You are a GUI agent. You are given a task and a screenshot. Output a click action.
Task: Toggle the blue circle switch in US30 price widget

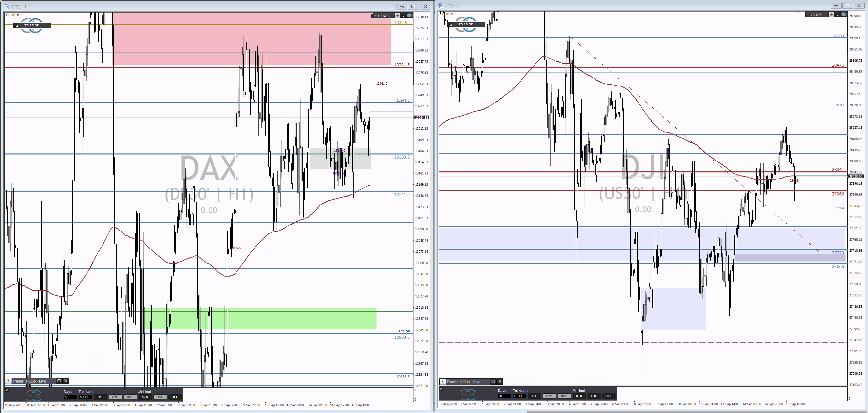pyautogui.click(x=844, y=14)
